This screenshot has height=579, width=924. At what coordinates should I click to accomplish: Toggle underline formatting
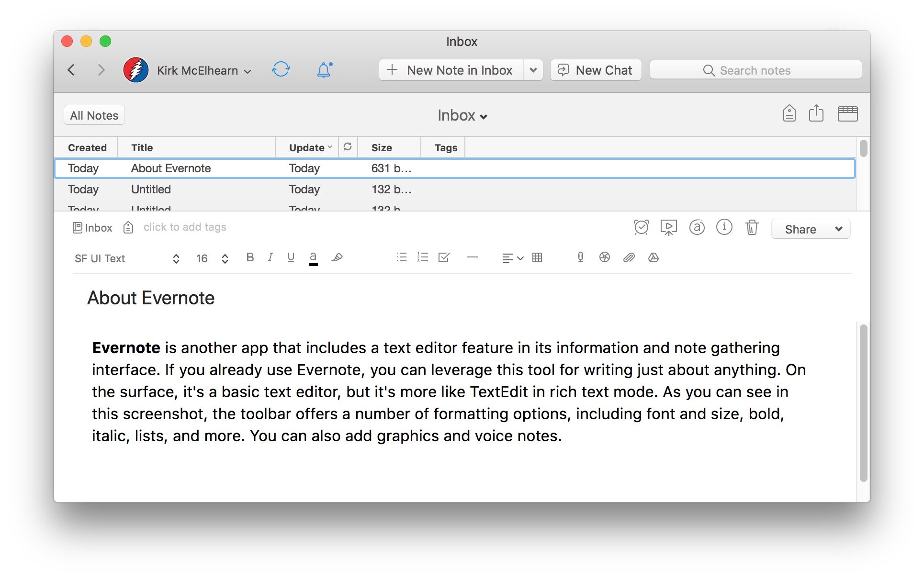291,257
